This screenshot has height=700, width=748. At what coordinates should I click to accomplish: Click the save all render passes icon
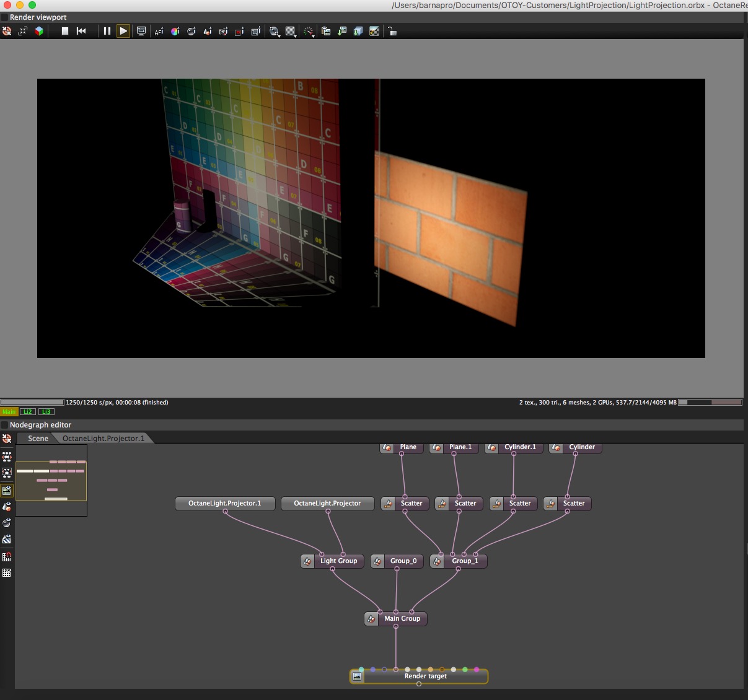358,31
